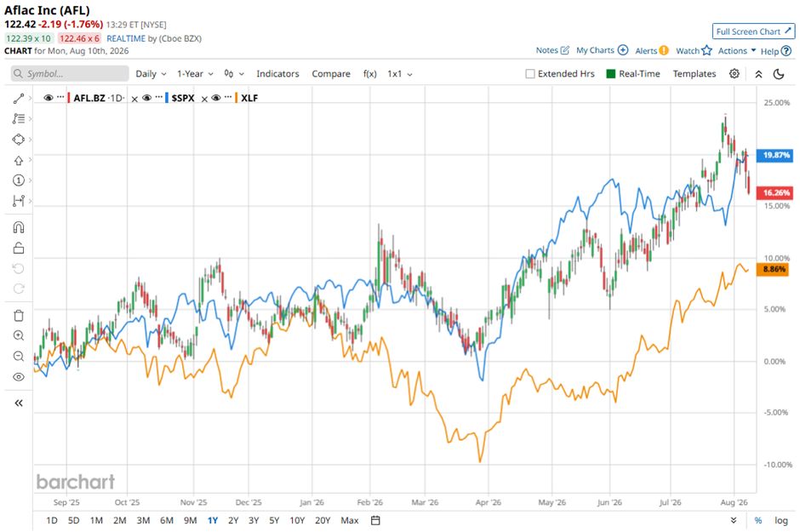Select the 1D time range
800x532 pixels.
(x=52, y=520)
